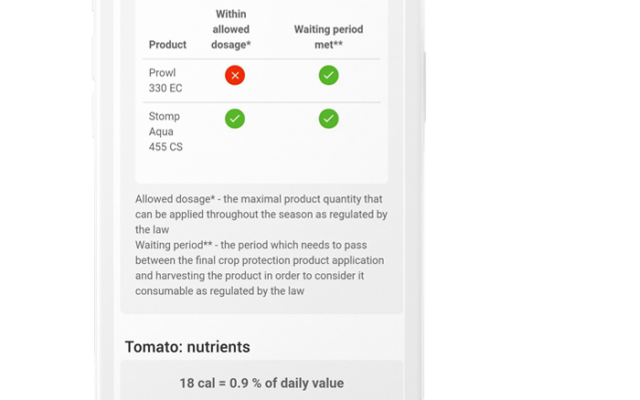Click the '330 EC' line under Prowl
The width and height of the screenshot is (640, 400).
(165, 88)
